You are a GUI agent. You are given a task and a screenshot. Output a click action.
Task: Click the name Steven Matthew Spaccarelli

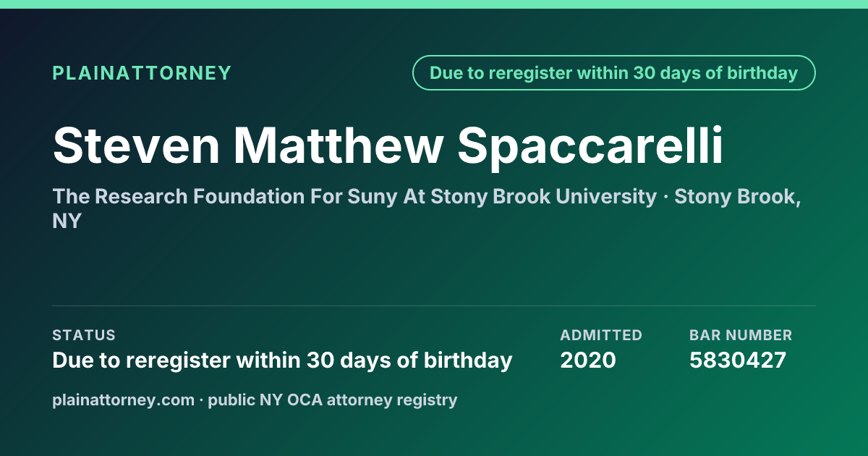(x=388, y=145)
